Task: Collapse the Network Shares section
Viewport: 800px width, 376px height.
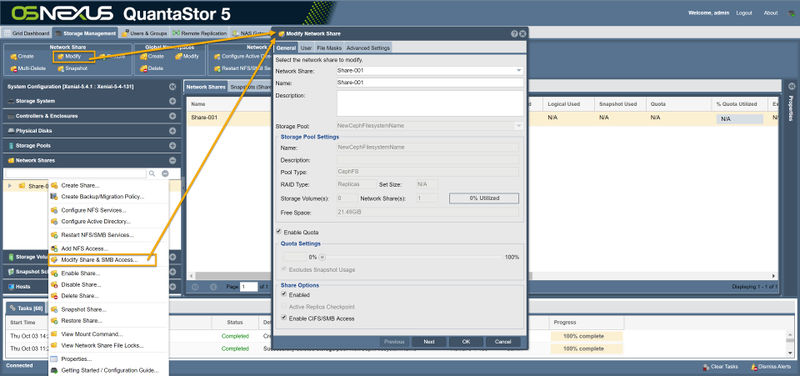Action: (172, 160)
